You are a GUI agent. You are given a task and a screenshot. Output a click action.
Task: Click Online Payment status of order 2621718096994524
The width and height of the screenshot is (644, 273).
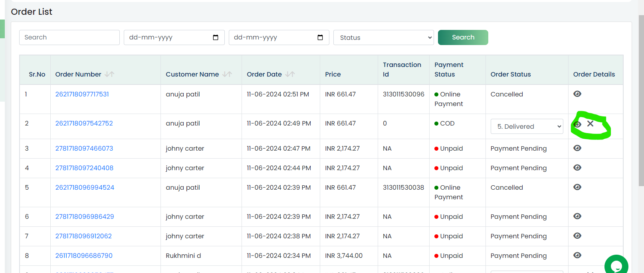click(449, 192)
